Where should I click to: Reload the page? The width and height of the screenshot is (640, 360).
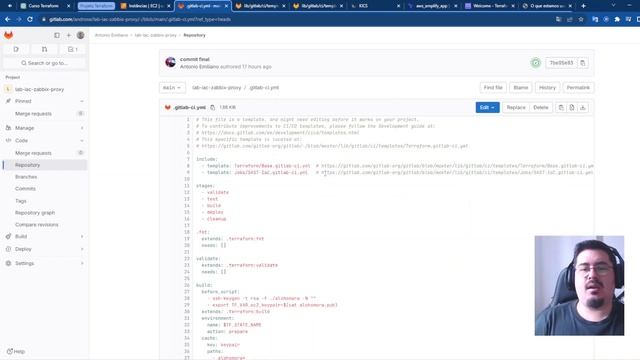[x=30, y=19]
